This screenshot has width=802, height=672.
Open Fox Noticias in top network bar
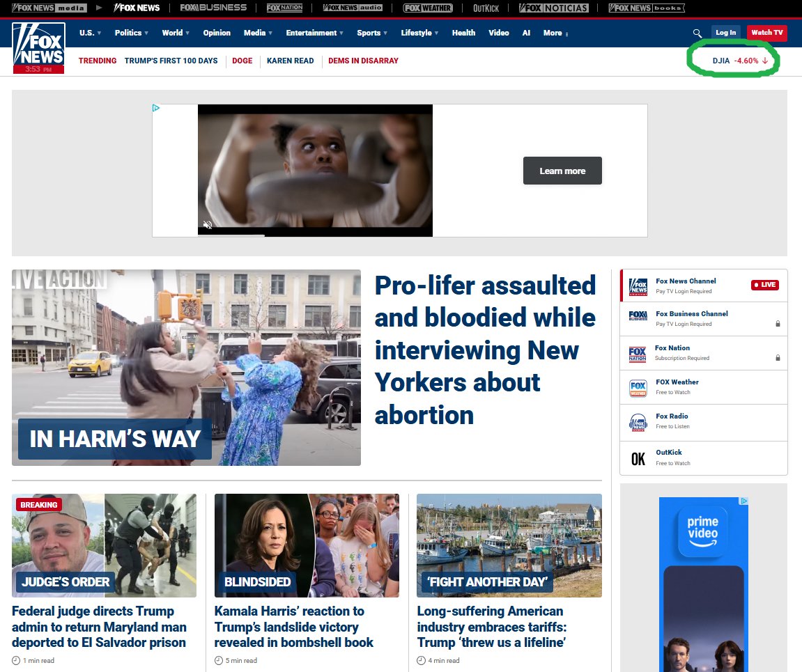[553, 8]
